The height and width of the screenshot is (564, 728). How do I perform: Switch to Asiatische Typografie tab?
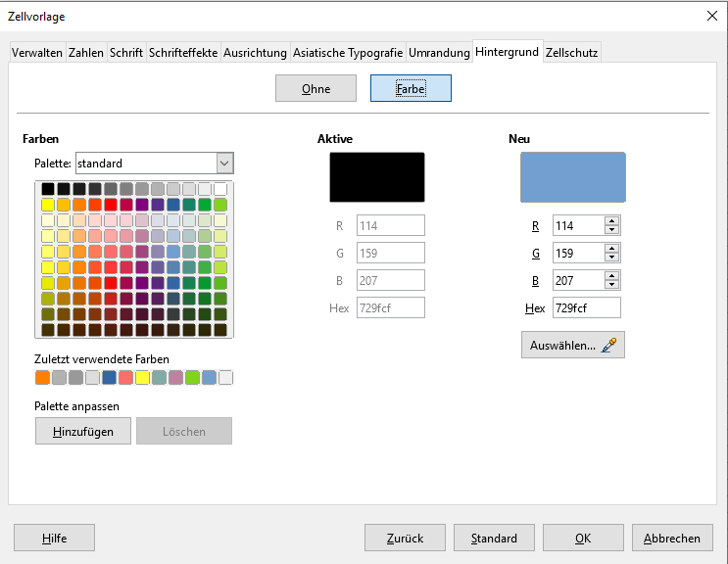348,53
